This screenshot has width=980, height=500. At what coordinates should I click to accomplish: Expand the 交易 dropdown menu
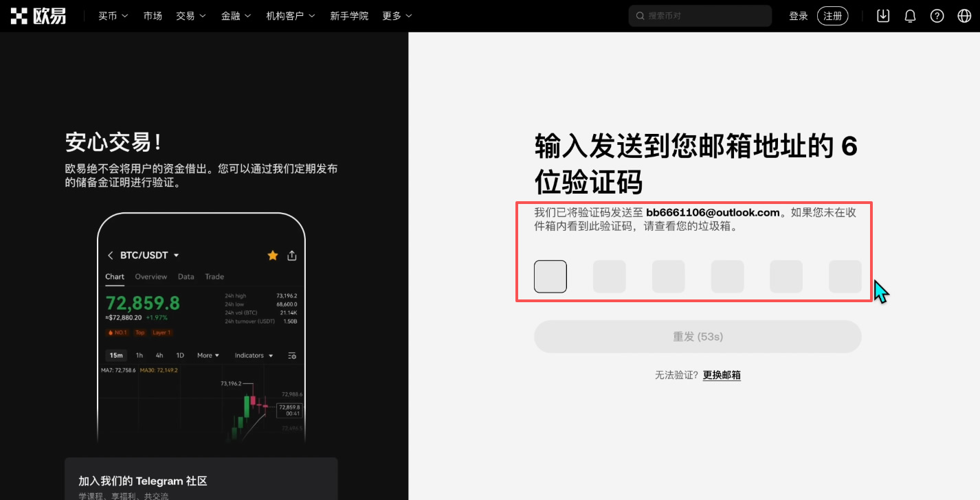pos(190,15)
